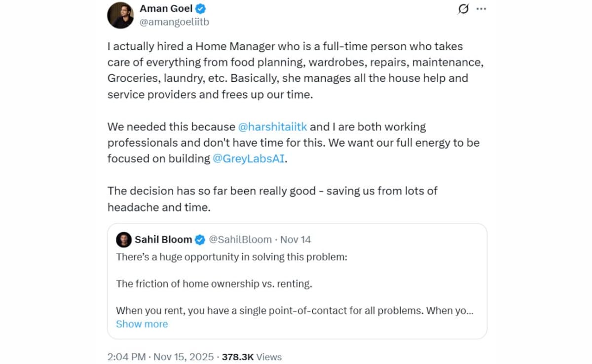Open the @SahilBloom handle
Screen dimensions: 592x364
pyautogui.click(x=240, y=240)
